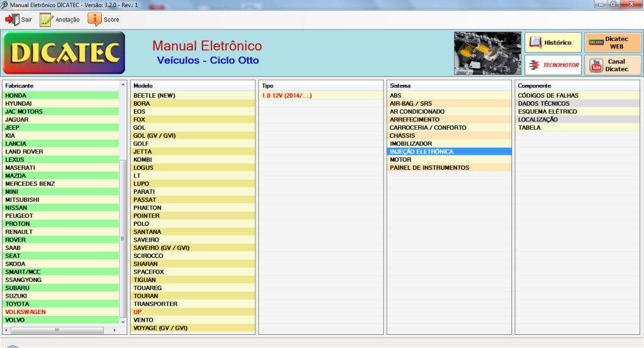
Task: Select BEETLE (NEW) model
Action: pos(192,95)
